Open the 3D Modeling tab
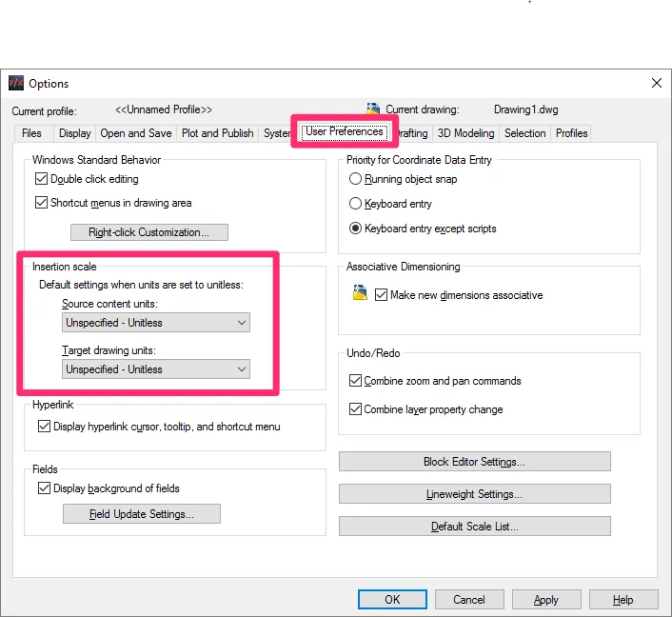The width and height of the screenshot is (672, 617). 465,133
